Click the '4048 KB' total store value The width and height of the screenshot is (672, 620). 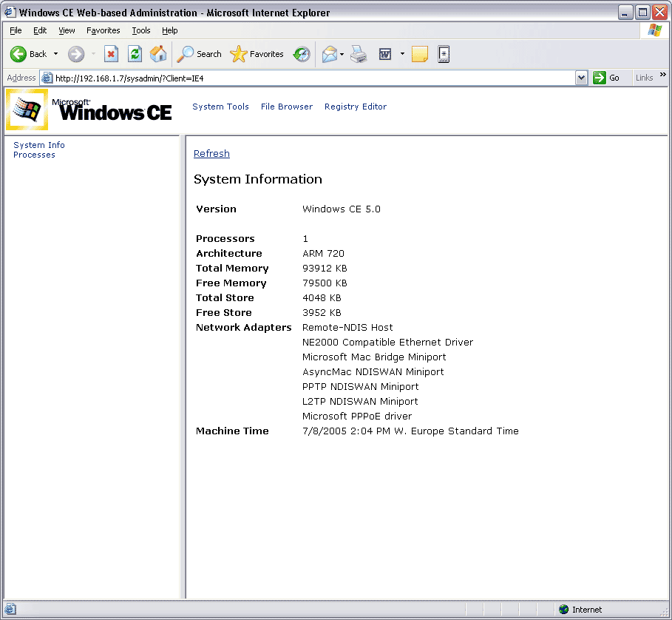pyautogui.click(x=322, y=298)
